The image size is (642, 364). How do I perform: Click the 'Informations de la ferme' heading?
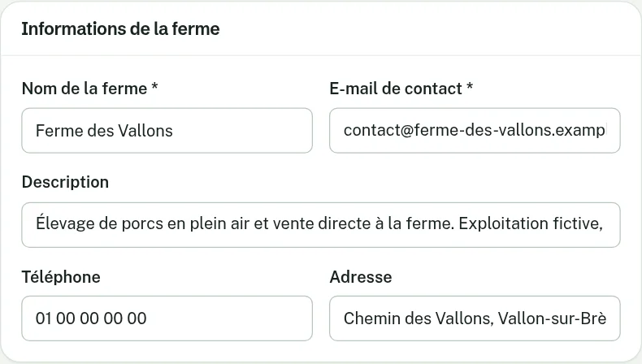(x=120, y=29)
